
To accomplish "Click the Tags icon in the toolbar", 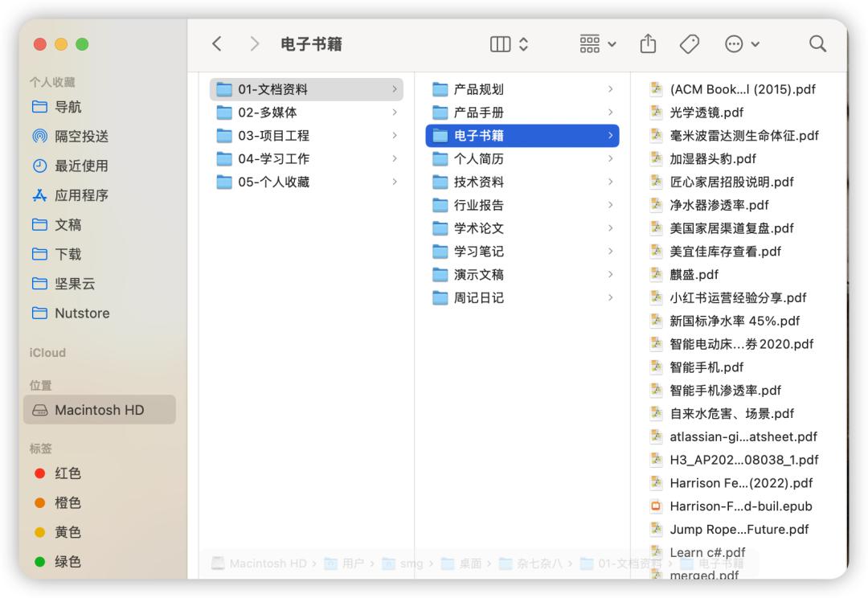I will tap(689, 44).
